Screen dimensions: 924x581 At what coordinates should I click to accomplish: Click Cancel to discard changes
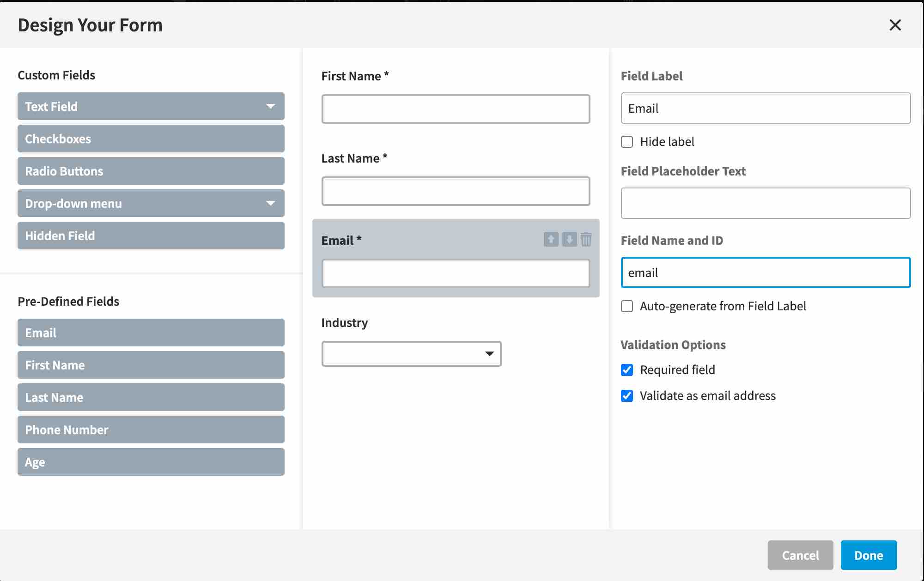(800, 555)
